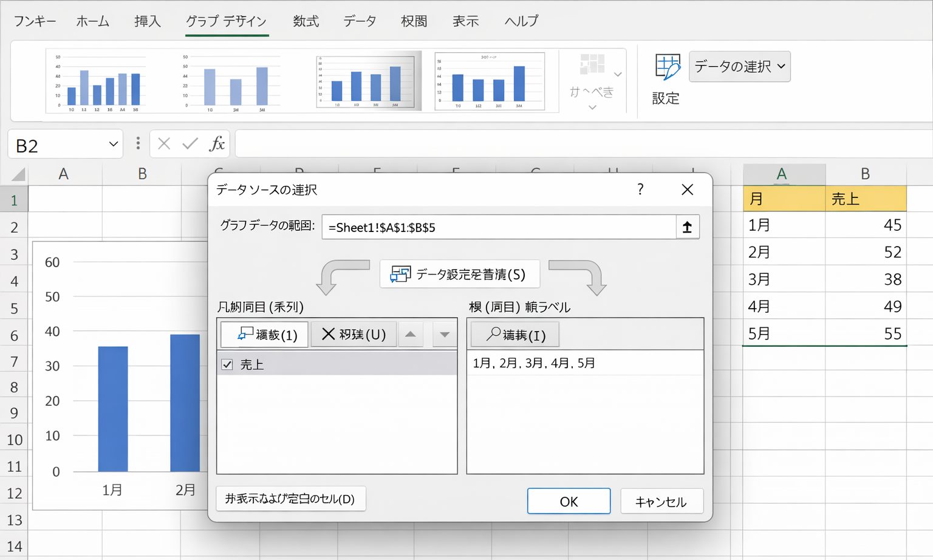
Task: Click the insert function fx icon
Action: [217, 144]
